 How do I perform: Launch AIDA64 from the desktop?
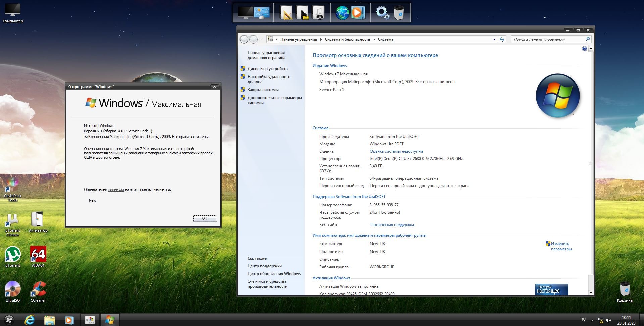tap(38, 257)
